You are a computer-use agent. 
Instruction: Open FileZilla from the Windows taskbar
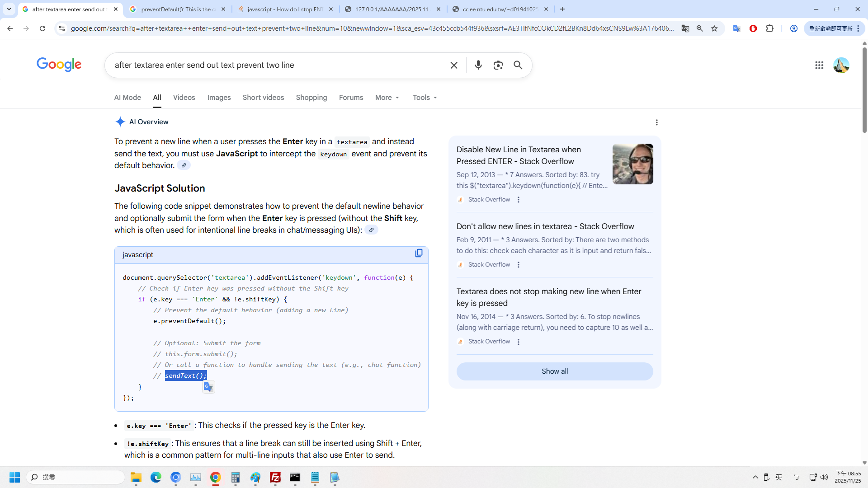pyautogui.click(x=275, y=477)
